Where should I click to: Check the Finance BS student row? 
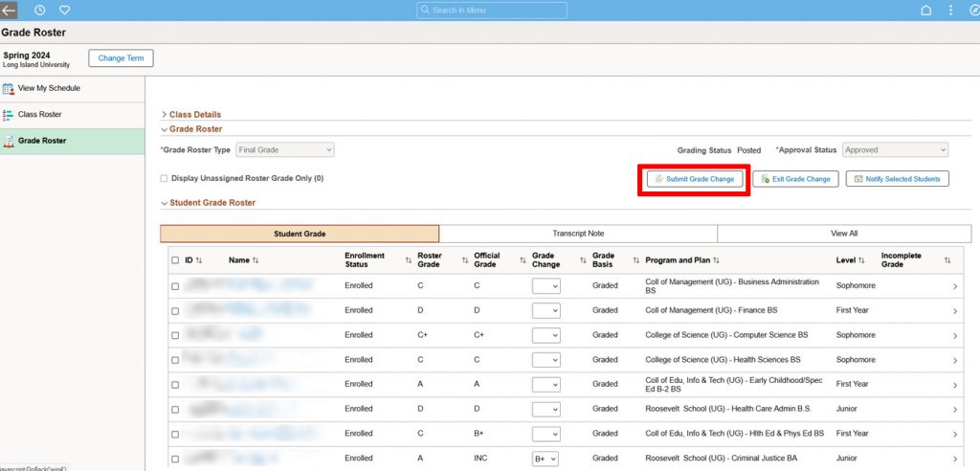pyautogui.click(x=175, y=311)
